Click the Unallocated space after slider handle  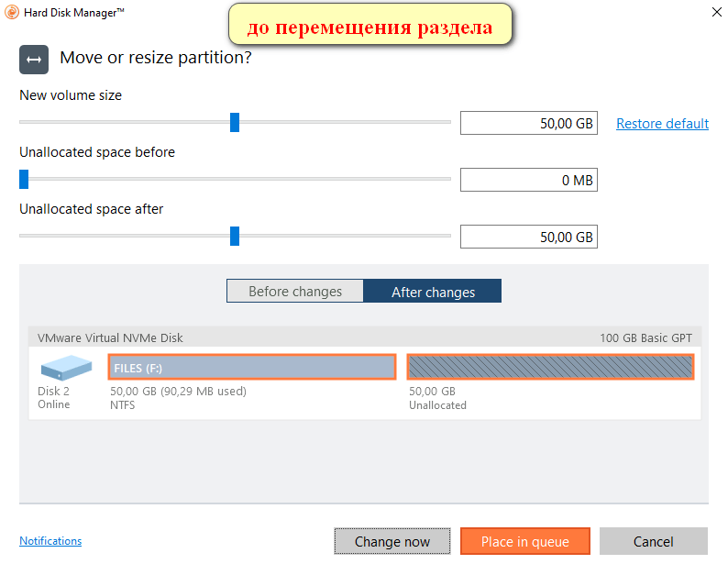click(235, 236)
